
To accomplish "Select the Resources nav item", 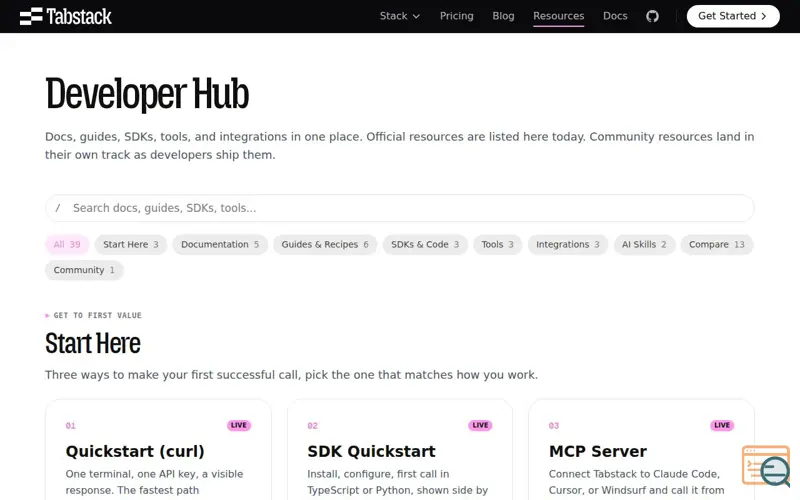I will [559, 16].
